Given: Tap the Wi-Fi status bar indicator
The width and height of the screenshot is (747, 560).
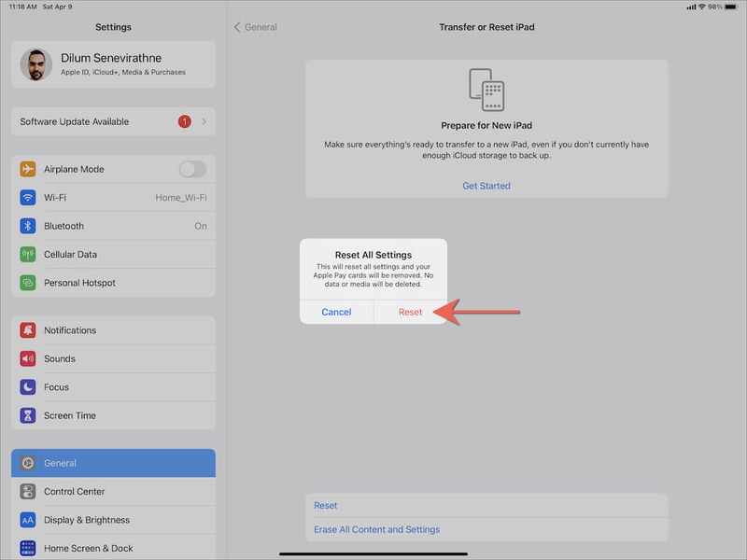Looking at the screenshot, I should [x=701, y=7].
